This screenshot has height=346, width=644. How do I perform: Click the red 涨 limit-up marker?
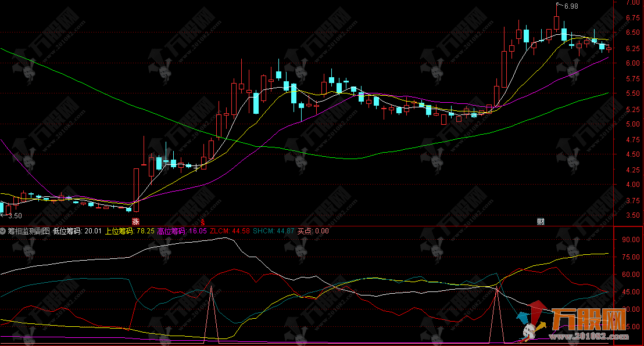click(135, 221)
